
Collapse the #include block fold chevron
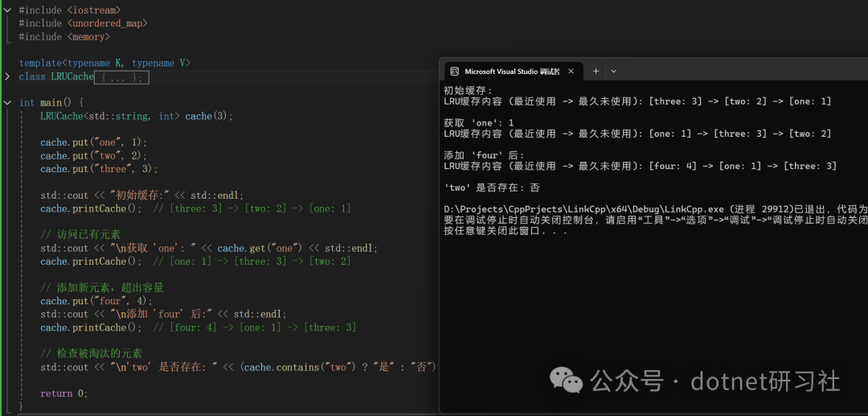click(6, 10)
